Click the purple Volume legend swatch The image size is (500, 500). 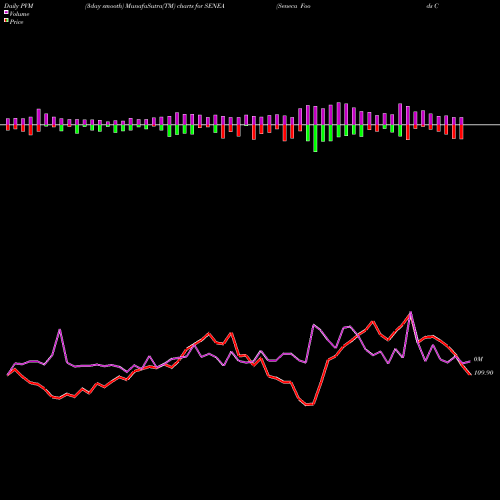6,12
